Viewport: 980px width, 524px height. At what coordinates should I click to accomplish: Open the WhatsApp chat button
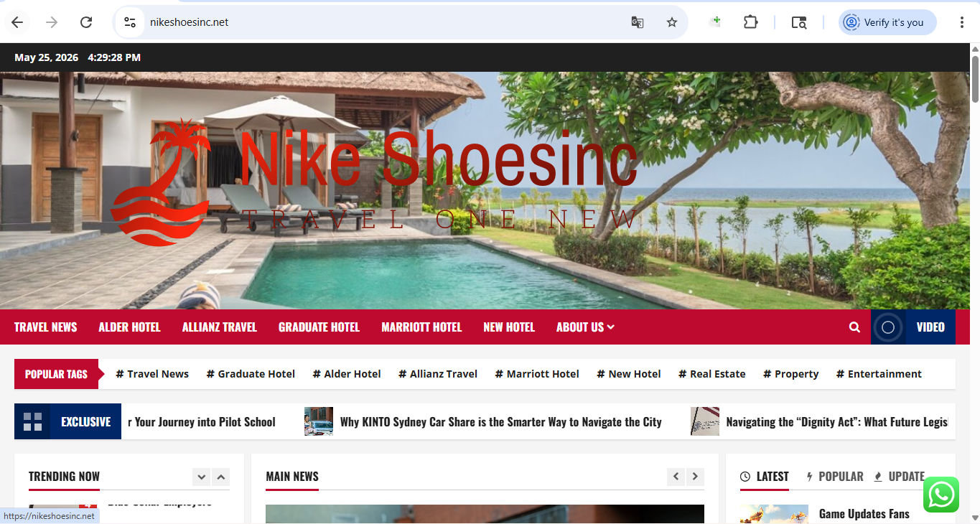pyautogui.click(x=941, y=495)
